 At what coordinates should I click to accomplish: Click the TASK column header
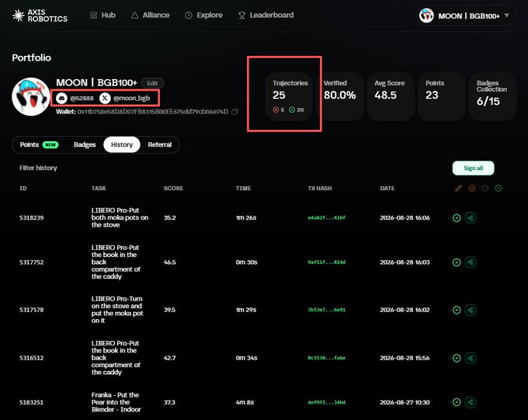coord(99,189)
